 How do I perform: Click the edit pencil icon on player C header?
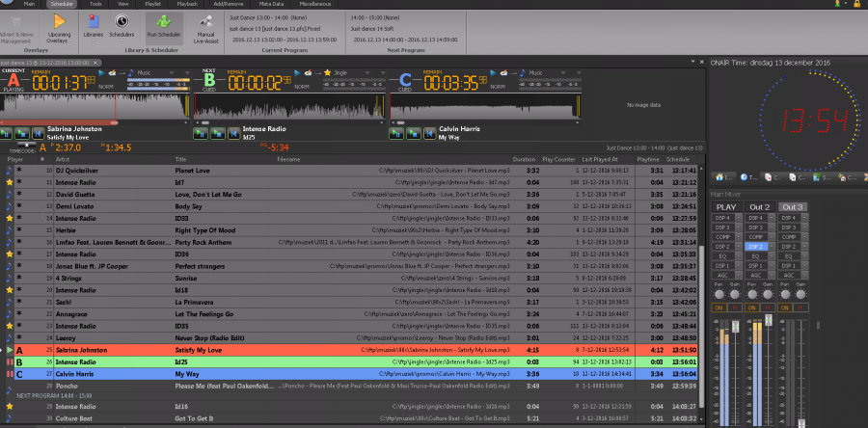point(503,72)
